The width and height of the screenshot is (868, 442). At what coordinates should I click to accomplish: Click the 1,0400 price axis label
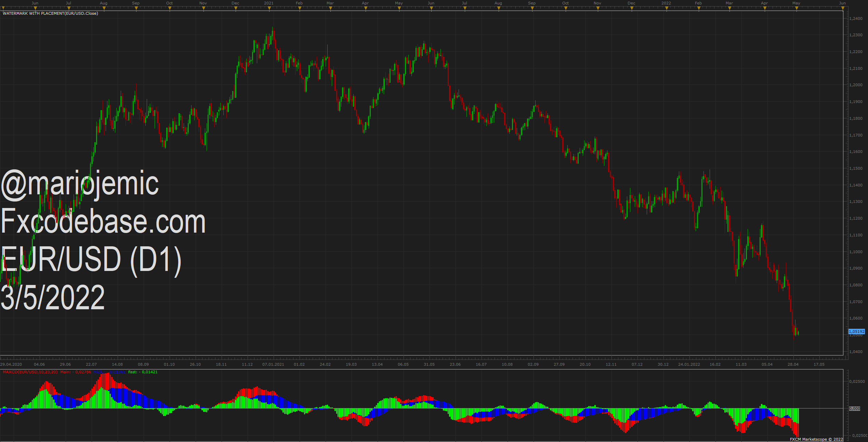855,352
